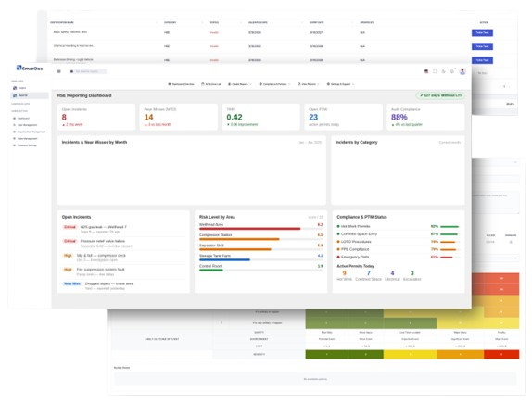Toggle the hamburger sidebar menu icon
The width and height of the screenshot is (532, 403).
[x=59, y=71]
